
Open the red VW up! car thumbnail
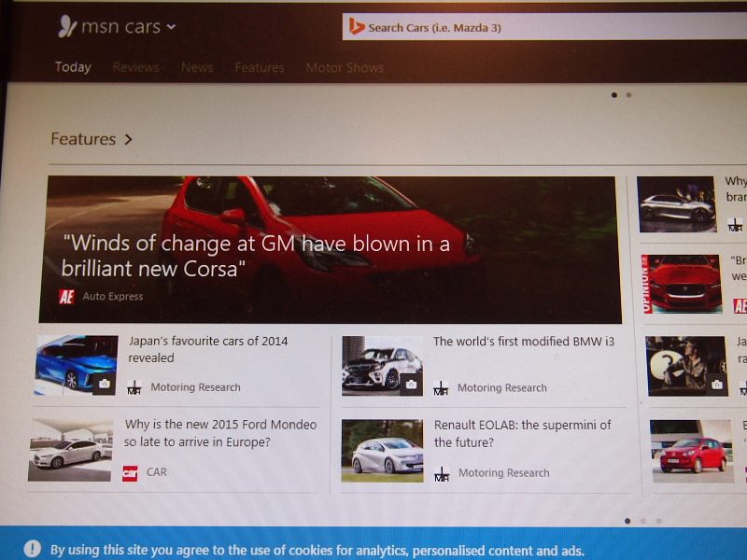tap(692, 452)
